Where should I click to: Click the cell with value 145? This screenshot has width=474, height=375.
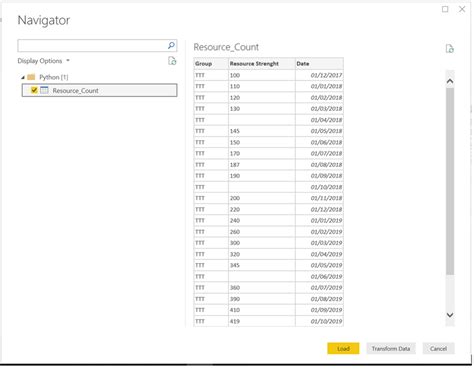[262, 131]
